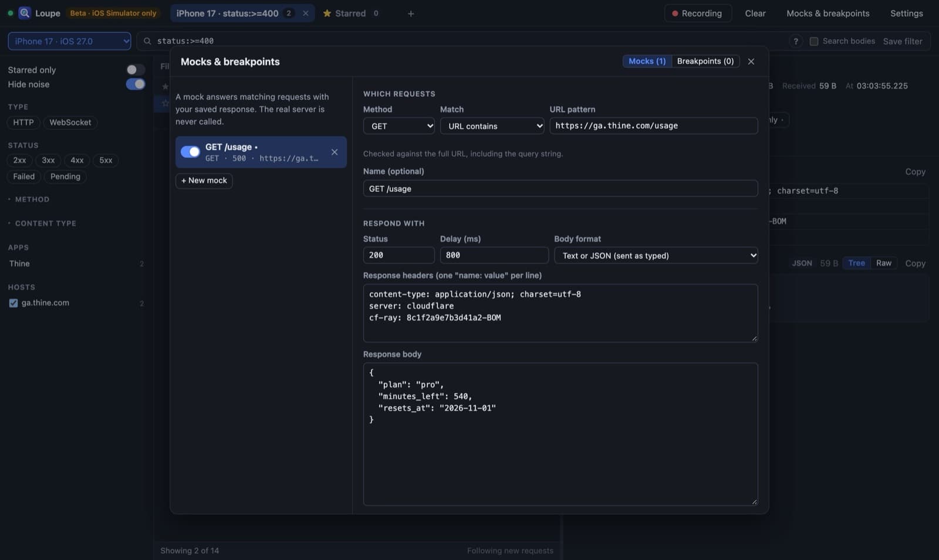Delete the GET /usage mock

[x=334, y=152]
